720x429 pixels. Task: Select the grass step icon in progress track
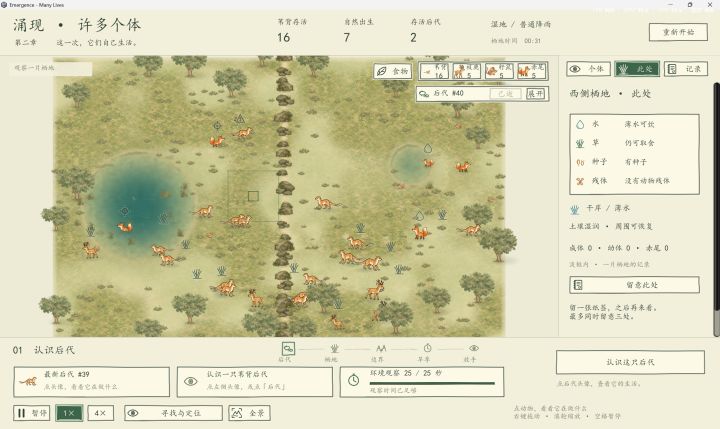point(334,349)
